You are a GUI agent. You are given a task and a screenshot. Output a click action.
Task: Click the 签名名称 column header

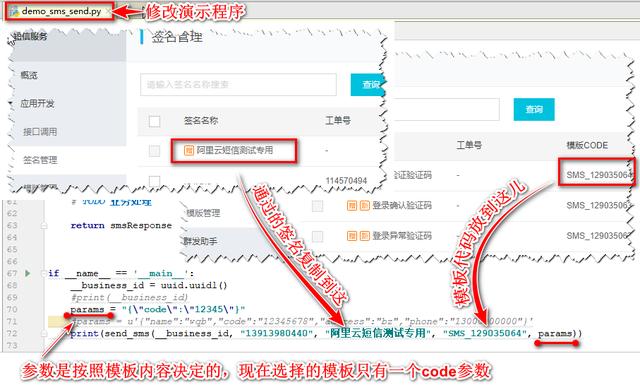click(201, 120)
